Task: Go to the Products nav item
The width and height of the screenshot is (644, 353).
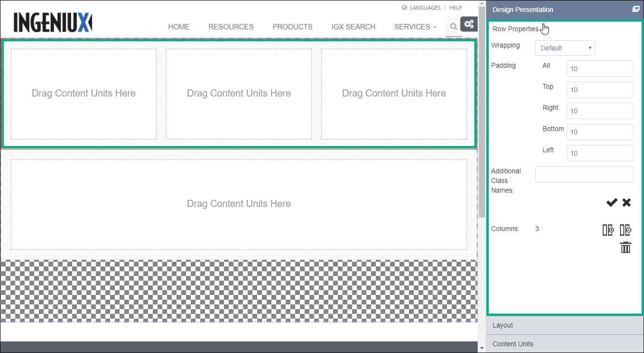Action: (x=292, y=27)
